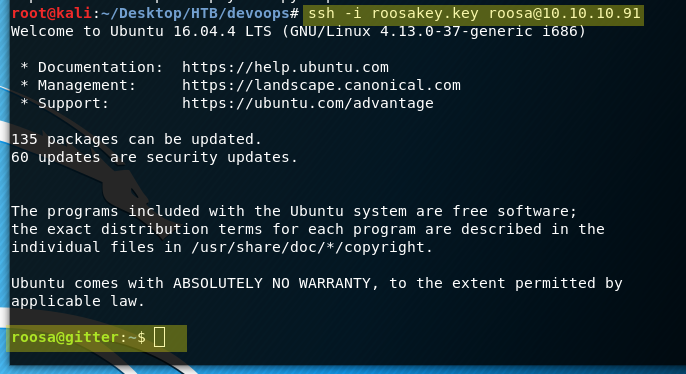Click the ssh -i roosakey.key command text
Viewport: 686px width, 374px height.
(474, 14)
